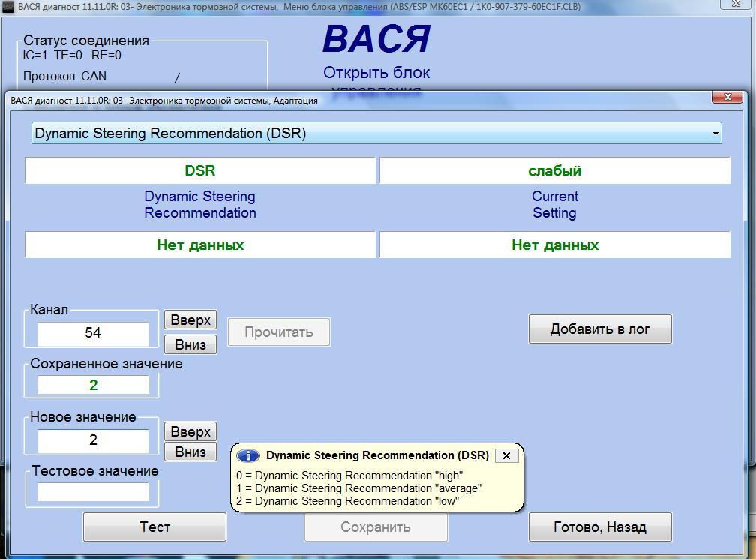
Task: Focus the empty Тестовое значение field
Action: [94, 492]
